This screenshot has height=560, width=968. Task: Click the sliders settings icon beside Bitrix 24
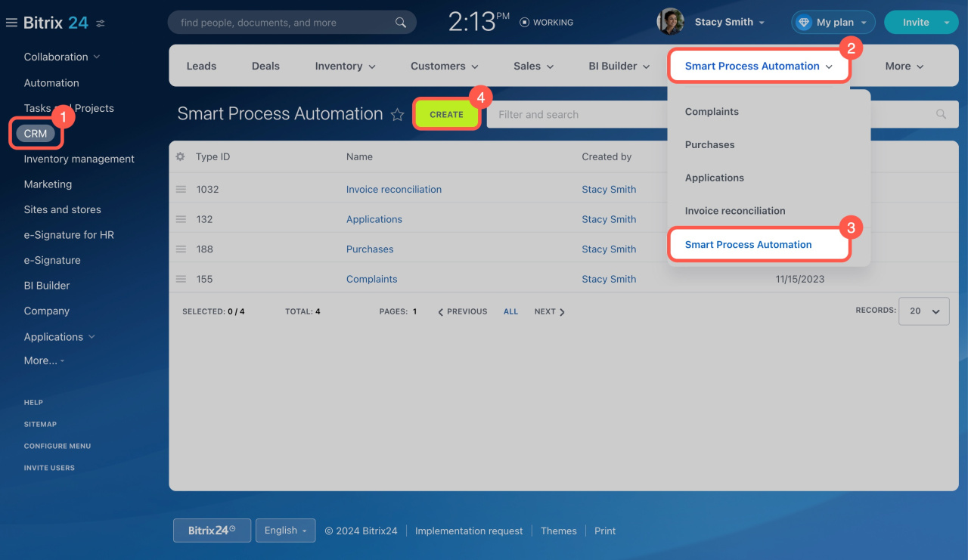[x=101, y=23]
